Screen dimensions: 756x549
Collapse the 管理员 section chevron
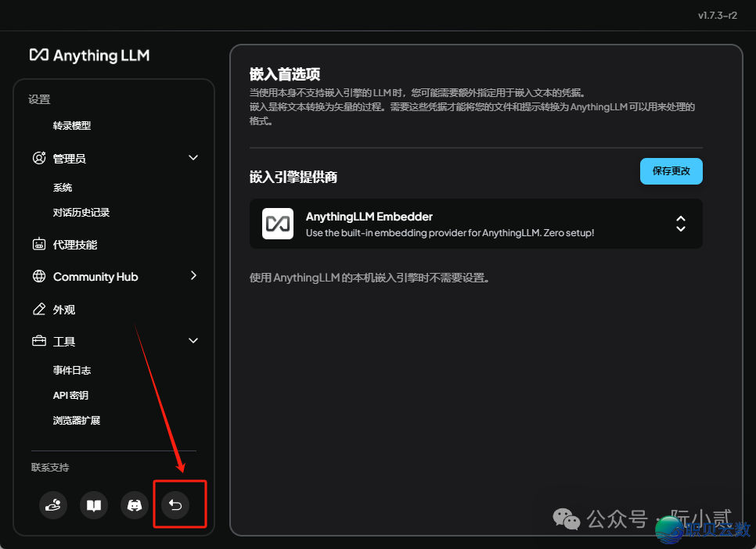(x=193, y=157)
